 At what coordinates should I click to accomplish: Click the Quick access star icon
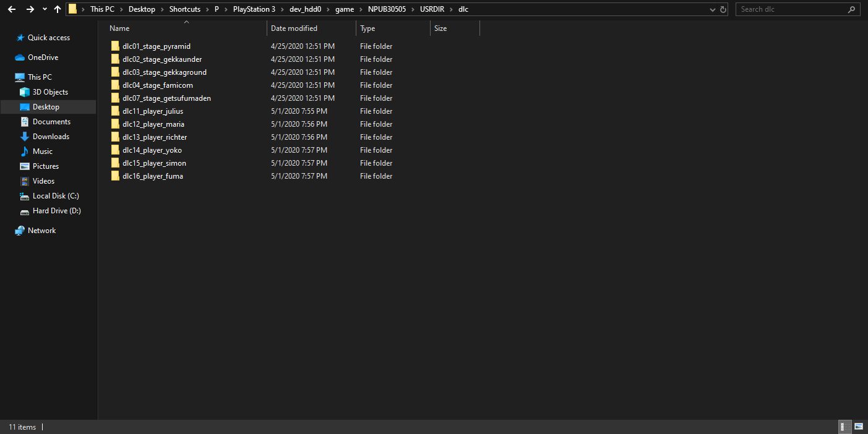click(x=20, y=38)
